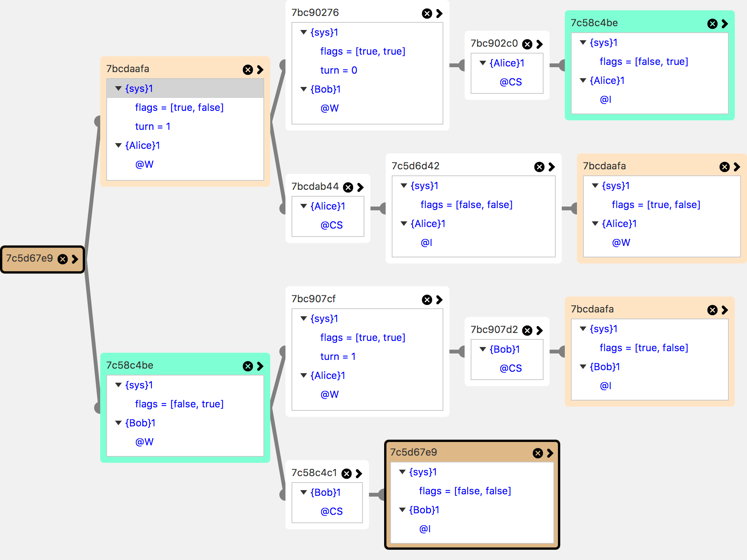Select 'turn = 0' row in node 7bc90276

coord(367,70)
